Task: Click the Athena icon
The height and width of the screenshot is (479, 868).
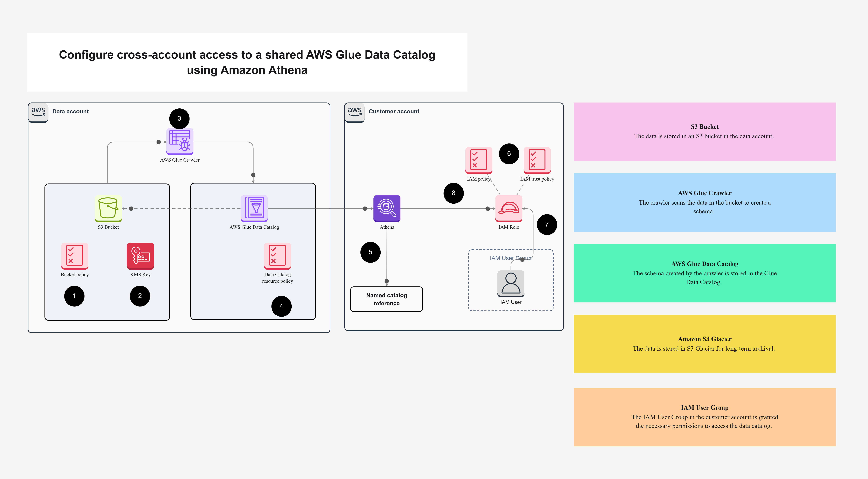Action: [387, 209]
